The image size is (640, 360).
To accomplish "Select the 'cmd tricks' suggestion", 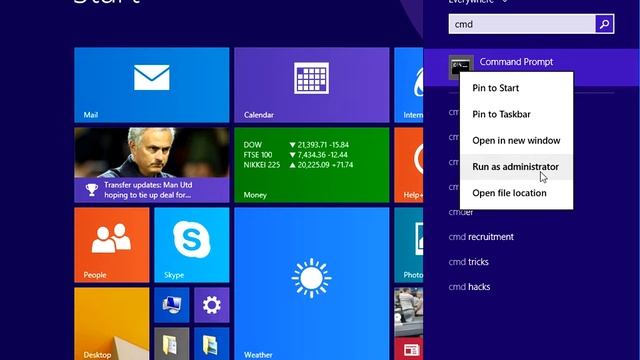I will [468, 262].
